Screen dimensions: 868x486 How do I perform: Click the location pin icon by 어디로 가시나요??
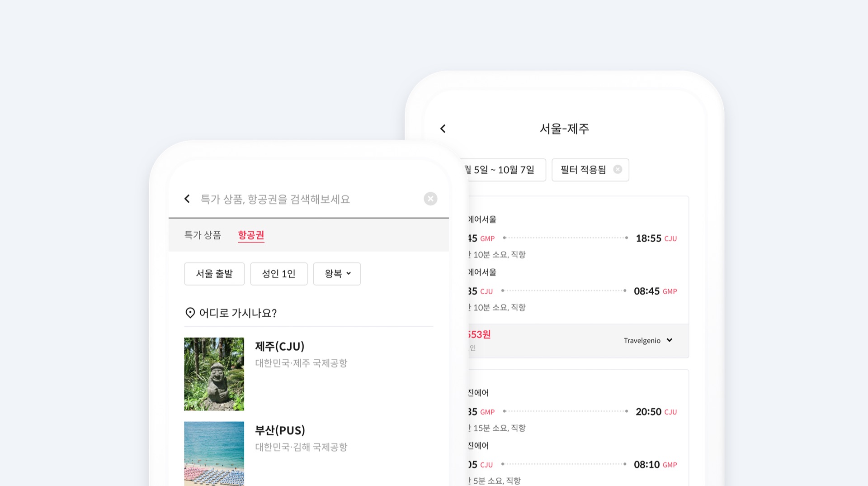pos(190,313)
